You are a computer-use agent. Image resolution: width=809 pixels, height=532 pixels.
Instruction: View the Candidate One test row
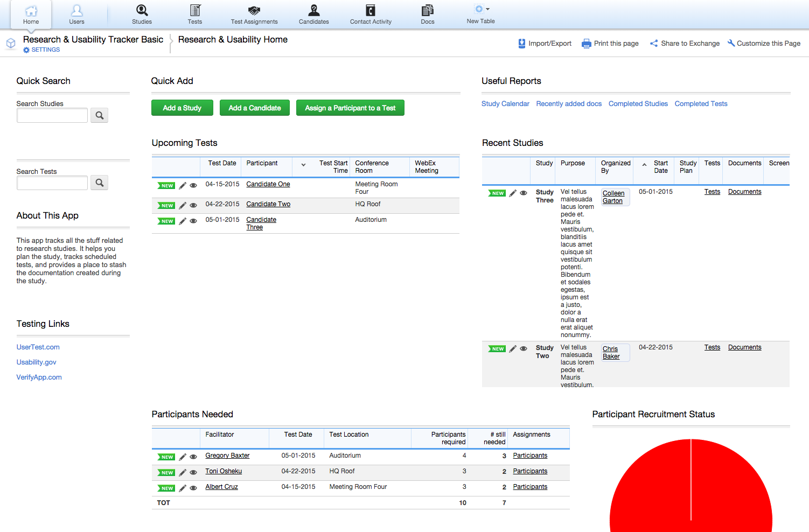point(193,185)
